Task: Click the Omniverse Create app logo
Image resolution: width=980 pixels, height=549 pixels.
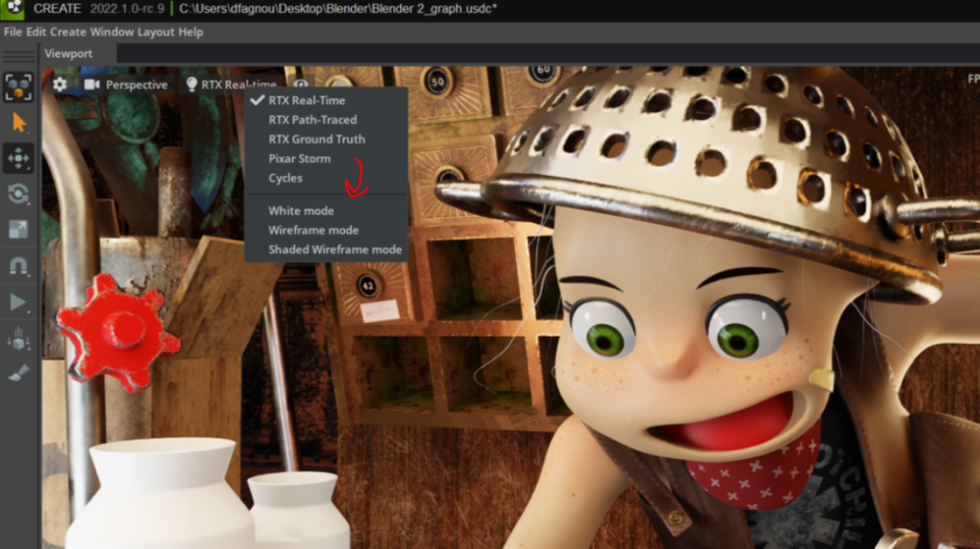Action: [13, 9]
